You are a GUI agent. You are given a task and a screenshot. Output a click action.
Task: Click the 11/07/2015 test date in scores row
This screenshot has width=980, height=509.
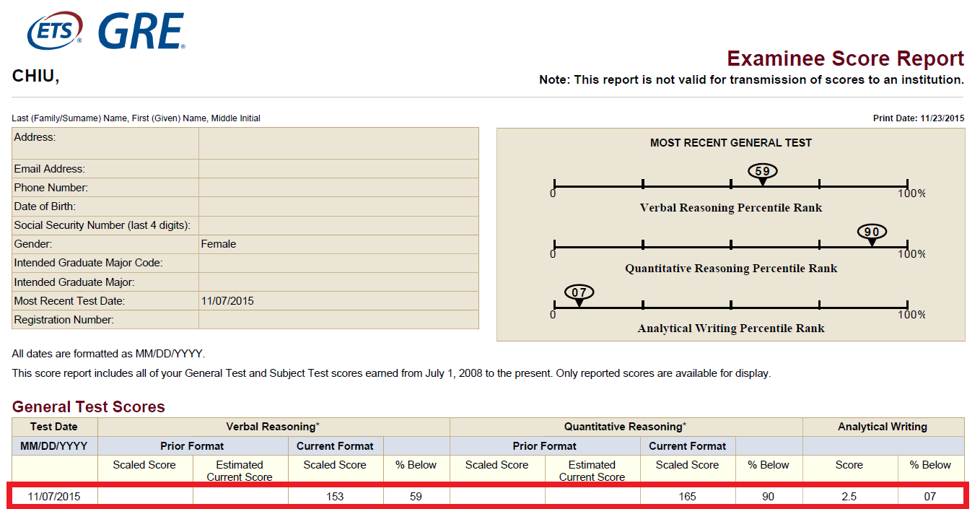(54, 496)
